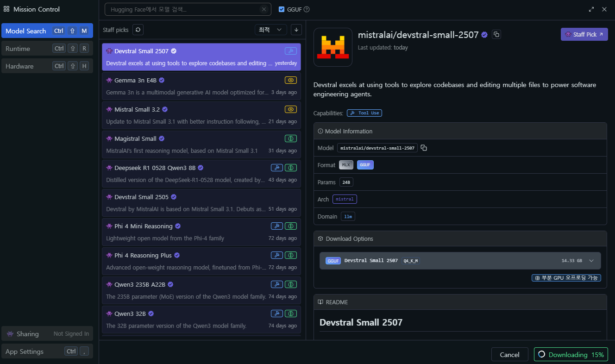Open Sharing section

47,334
